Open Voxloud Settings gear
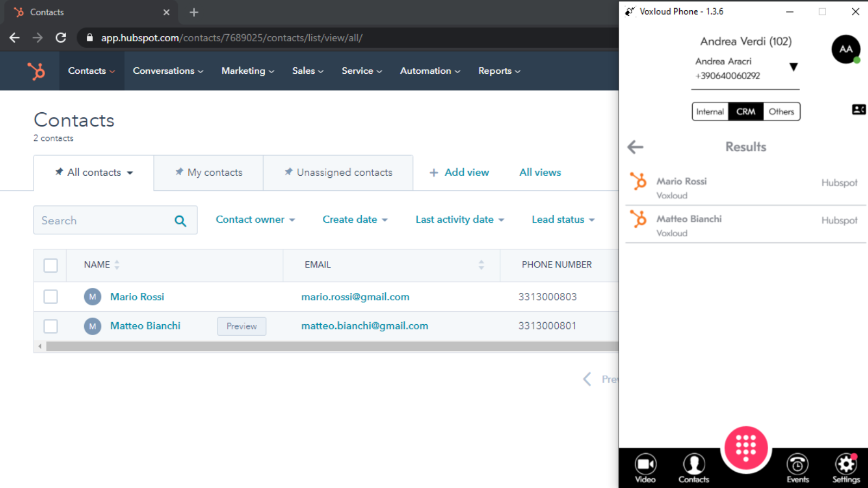The height and width of the screenshot is (488, 868). pyautogui.click(x=846, y=467)
